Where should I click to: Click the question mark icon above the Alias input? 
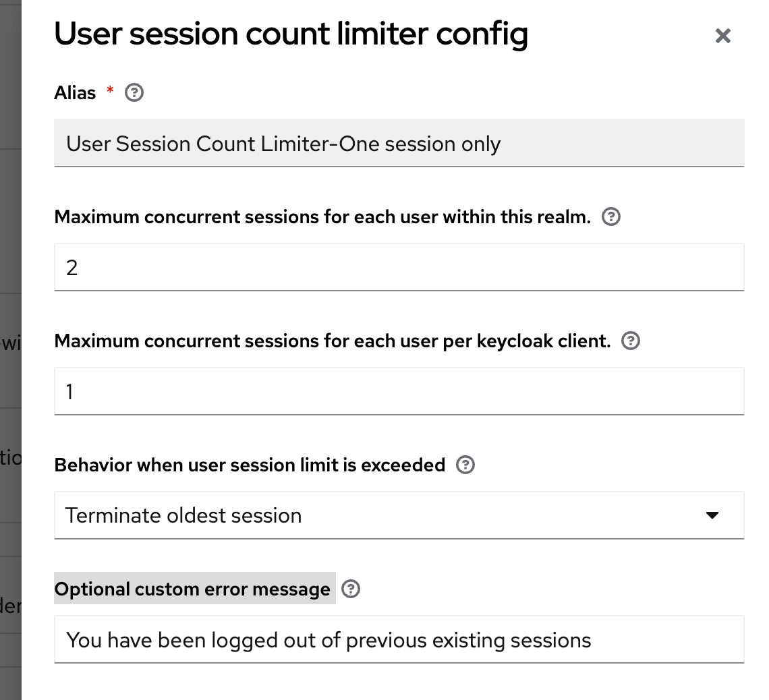[x=134, y=92]
